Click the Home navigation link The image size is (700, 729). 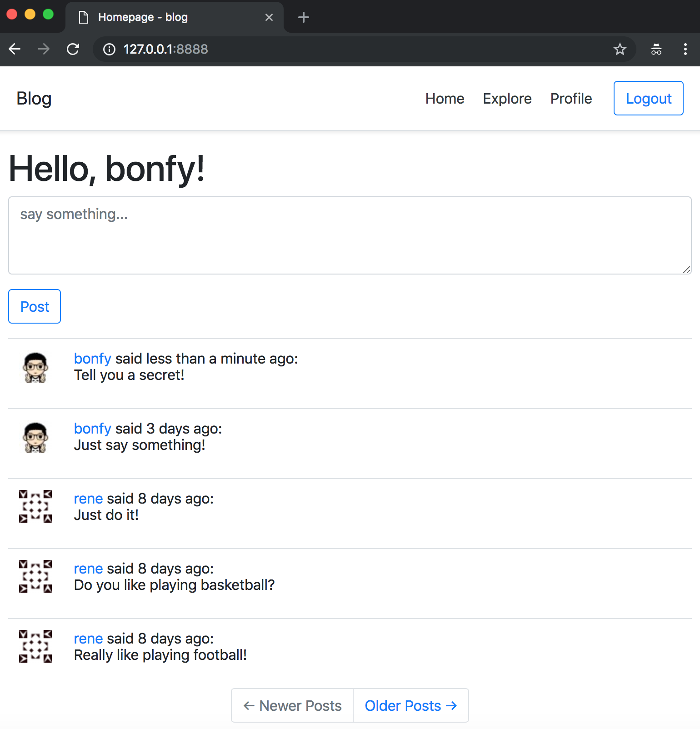click(x=445, y=99)
